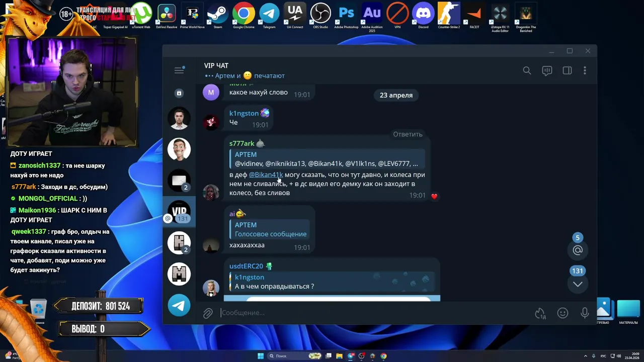The height and width of the screenshot is (362, 644).
Task: Open the VIP ЧАТ header title
Action: pyautogui.click(x=216, y=66)
